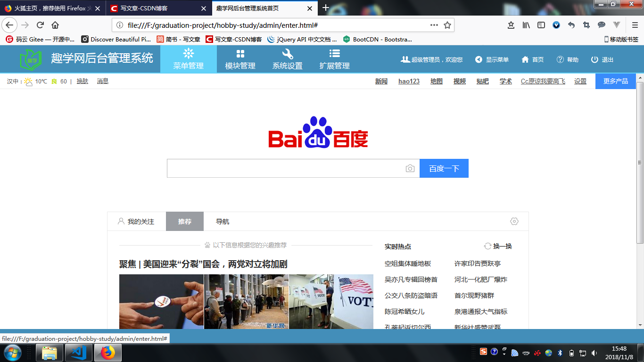Click 换一换 to refresh hot topics
This screenshot has width=644, height=362.
click(498, 246)
